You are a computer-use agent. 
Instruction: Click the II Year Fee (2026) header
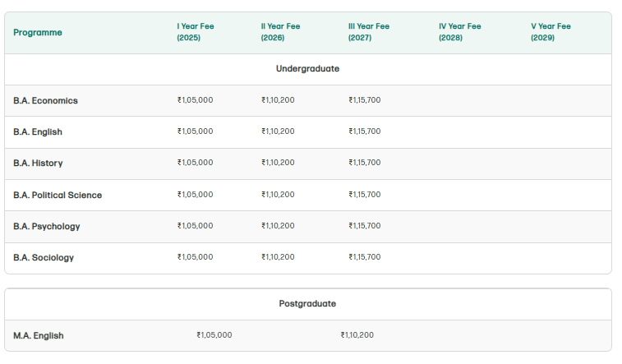(280, 32)
